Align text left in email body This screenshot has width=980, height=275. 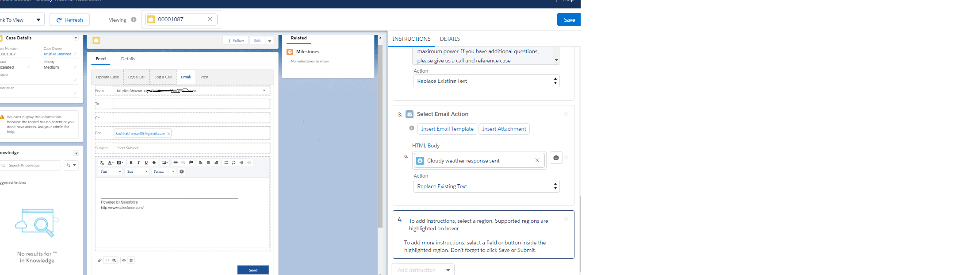tap(201, 163)
